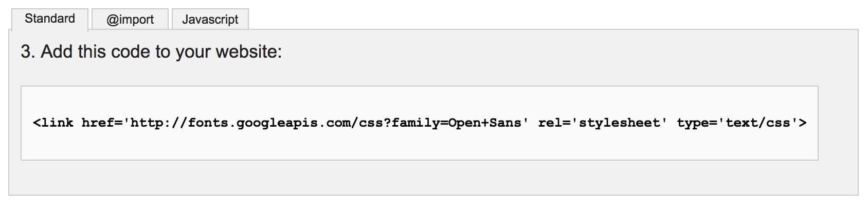
Task: Click 'family=Open+Sans' parameter in the code
Action: pos(456,123)
